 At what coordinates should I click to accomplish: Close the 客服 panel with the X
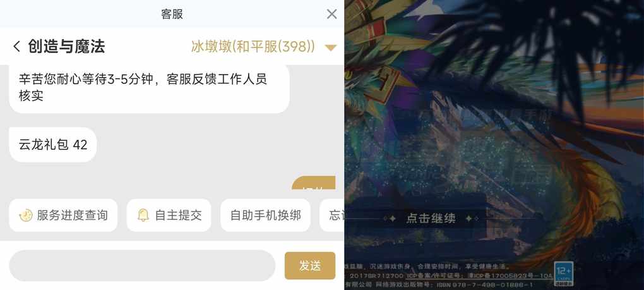[x=332, y=14]
